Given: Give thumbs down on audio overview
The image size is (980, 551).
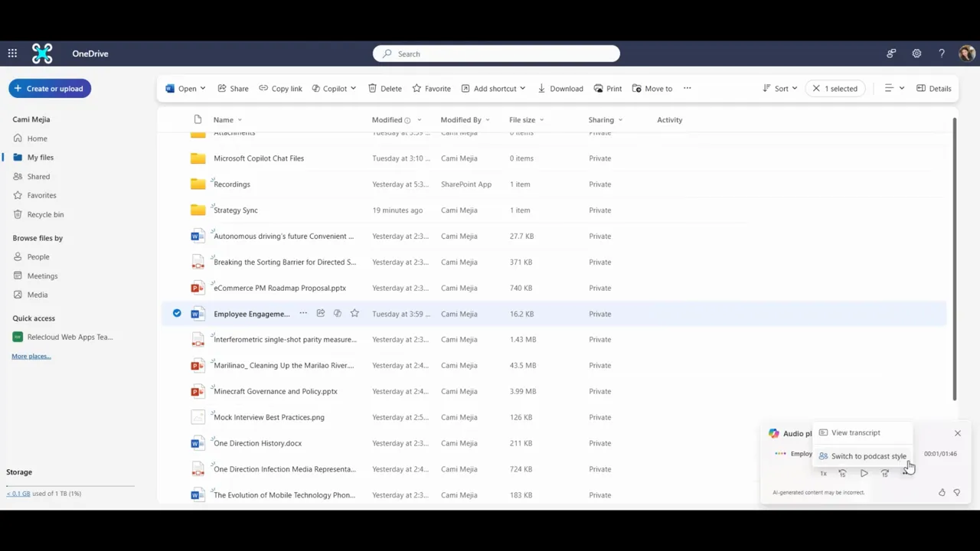Looking at the screenshot, I should coord(956,493).
